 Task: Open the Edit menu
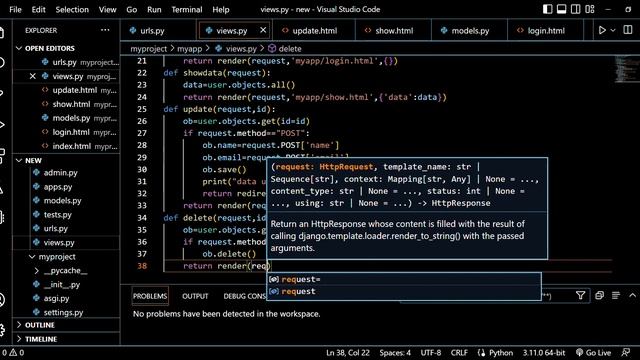pyautogui.click(x=38, y=9)
